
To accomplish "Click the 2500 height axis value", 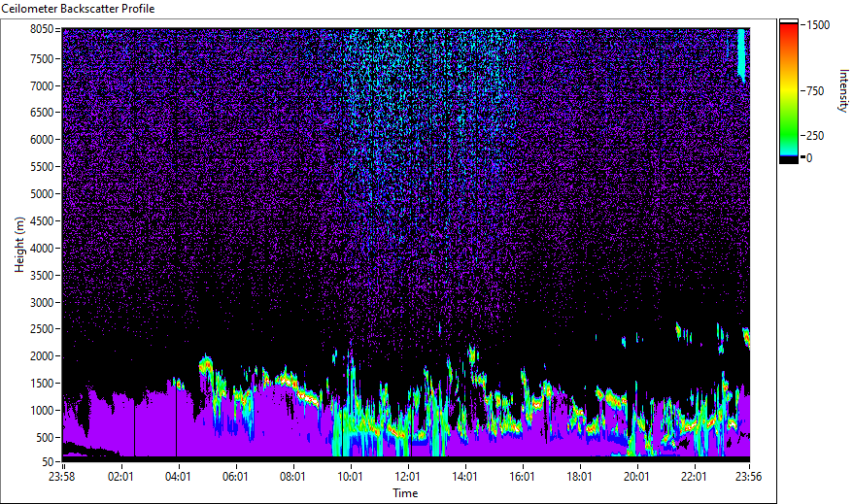I will [42, 329].
